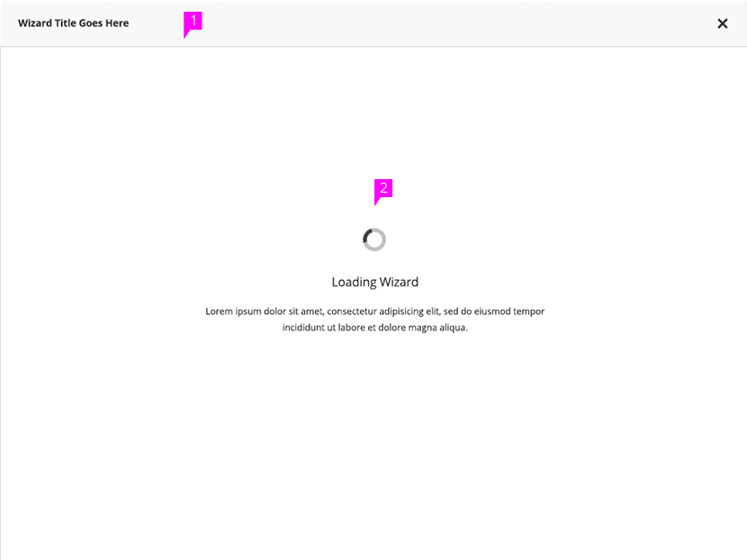This screenshot has width=747, height=560.
Task: Click the word 'Wizard' in the center heading
Action: (x=399, y=282)
